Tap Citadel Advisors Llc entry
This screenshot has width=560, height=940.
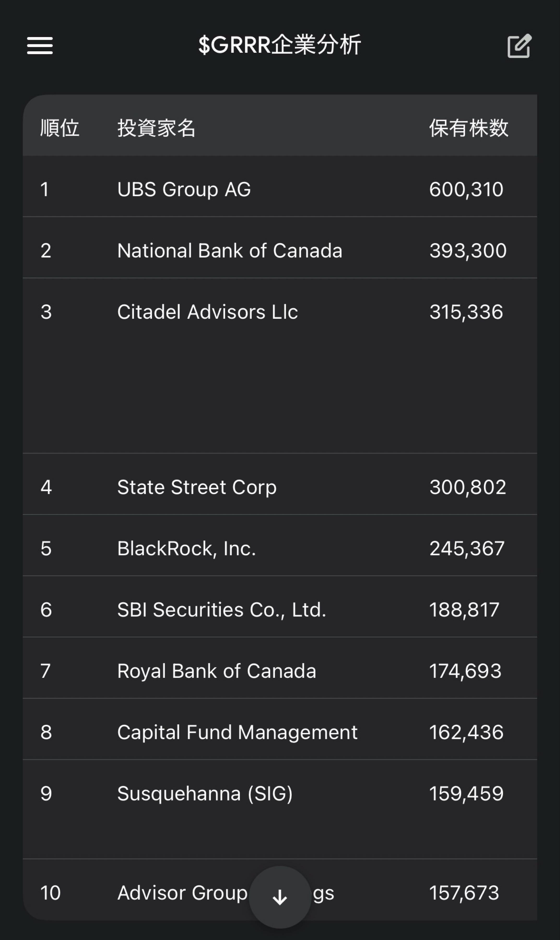pyautogui.click(x=207, y=312)
